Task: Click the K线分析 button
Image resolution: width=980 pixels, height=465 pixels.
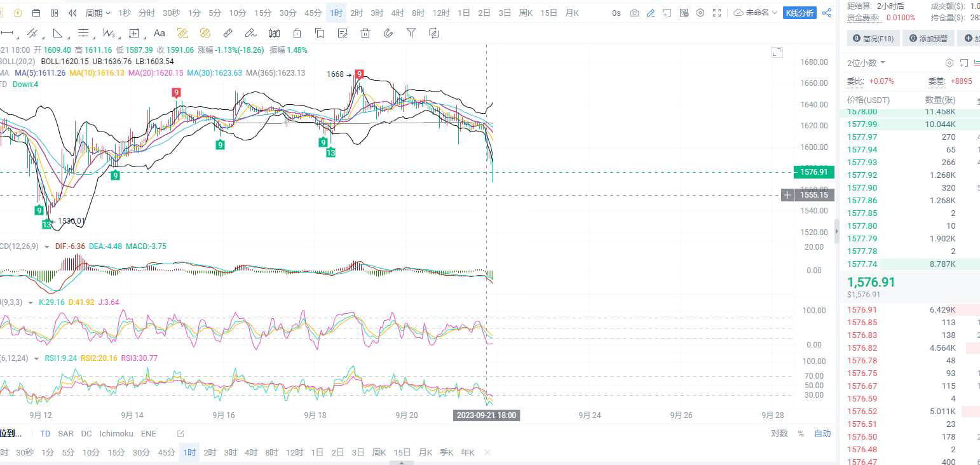Action: 800,13
